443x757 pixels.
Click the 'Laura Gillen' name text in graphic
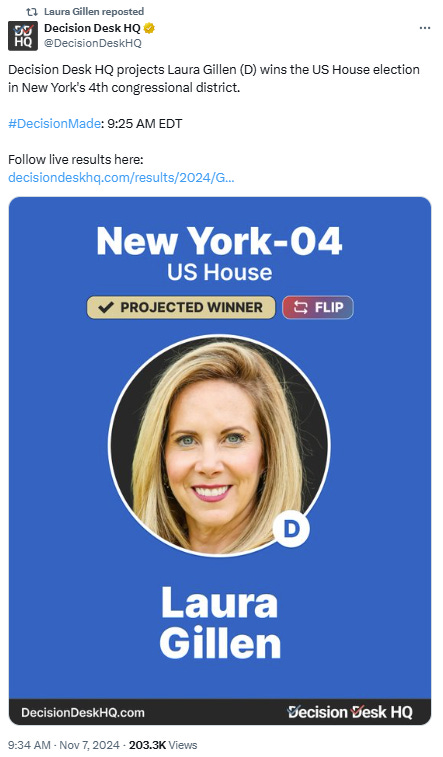[220, 623]
